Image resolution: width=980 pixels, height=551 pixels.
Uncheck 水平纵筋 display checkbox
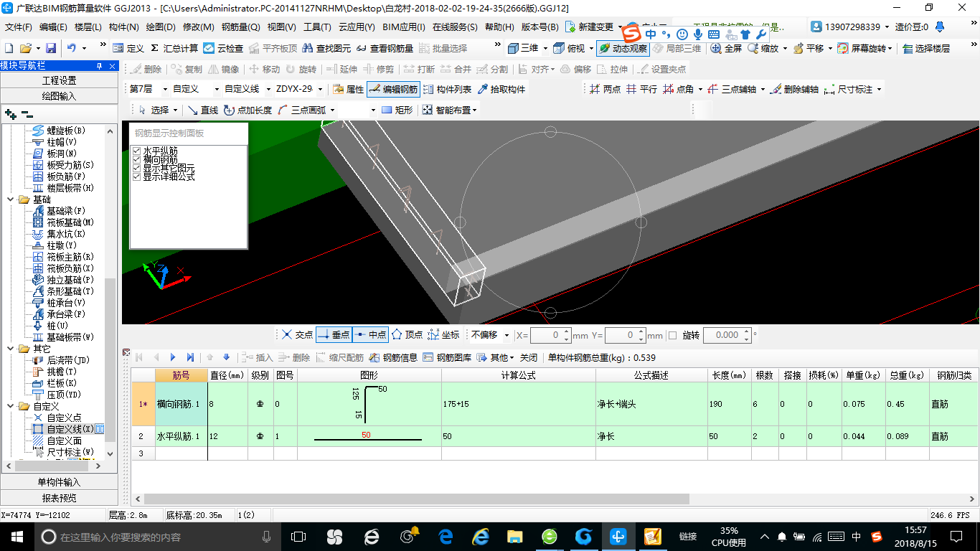click(x=136, y=151)
